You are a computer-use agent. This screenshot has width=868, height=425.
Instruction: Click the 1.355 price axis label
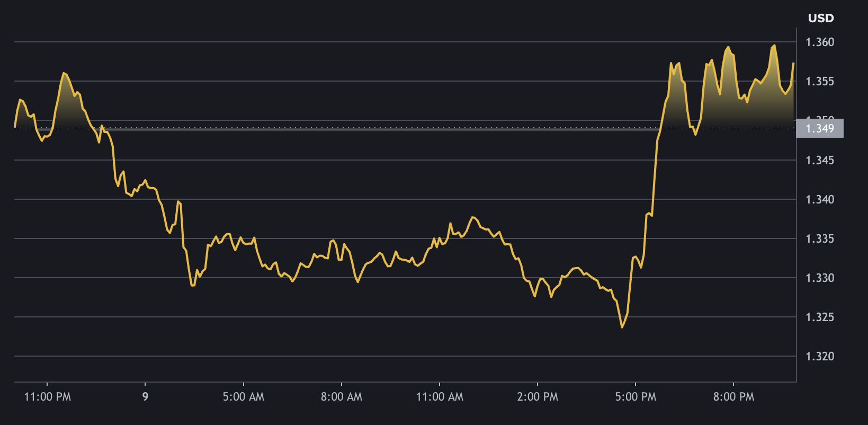tap(819, 81)
